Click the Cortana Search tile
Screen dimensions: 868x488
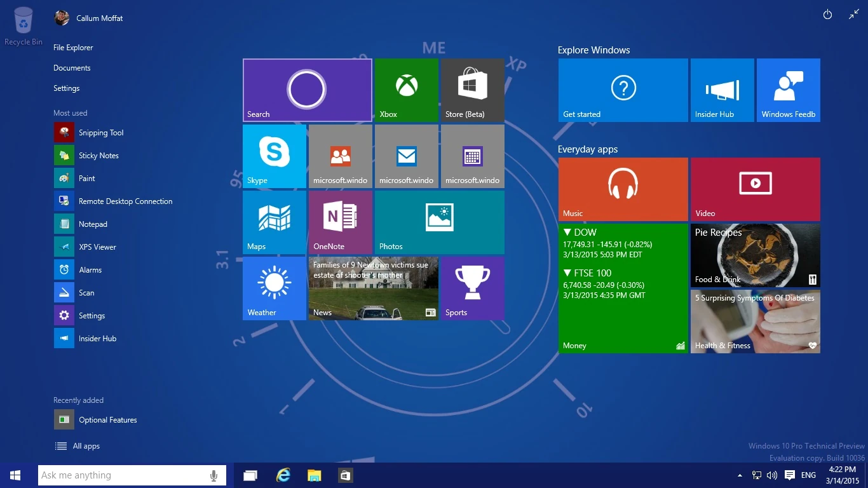coord(307,90)
